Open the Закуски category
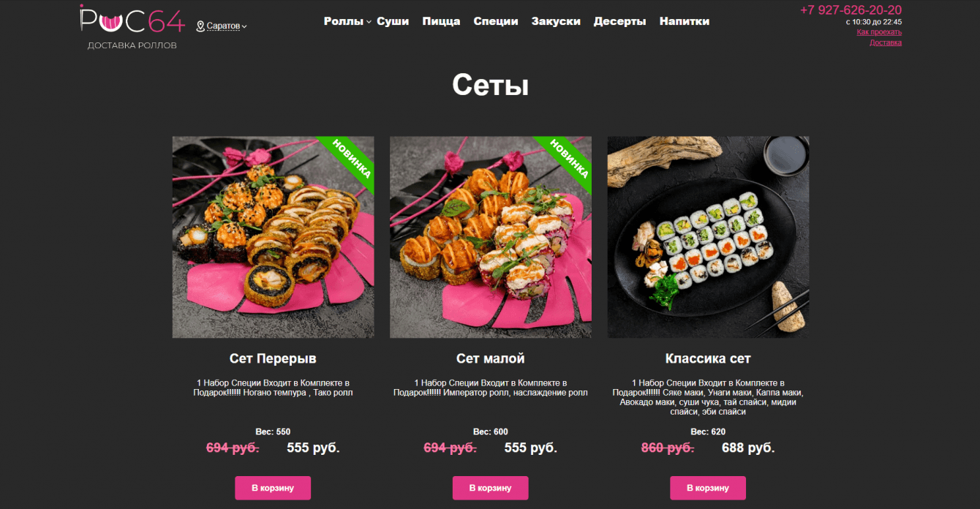Image resolution: width=980 pixels, height=509 pixels. coord(556,21)
